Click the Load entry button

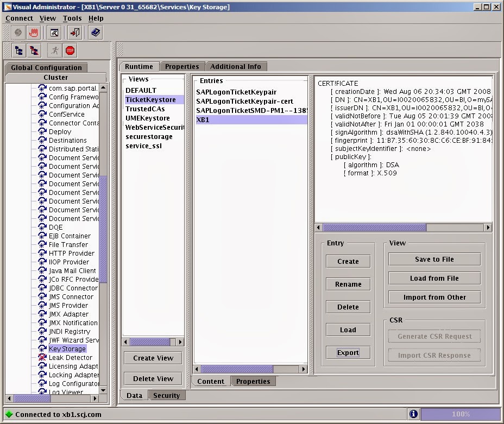point(348,330)
